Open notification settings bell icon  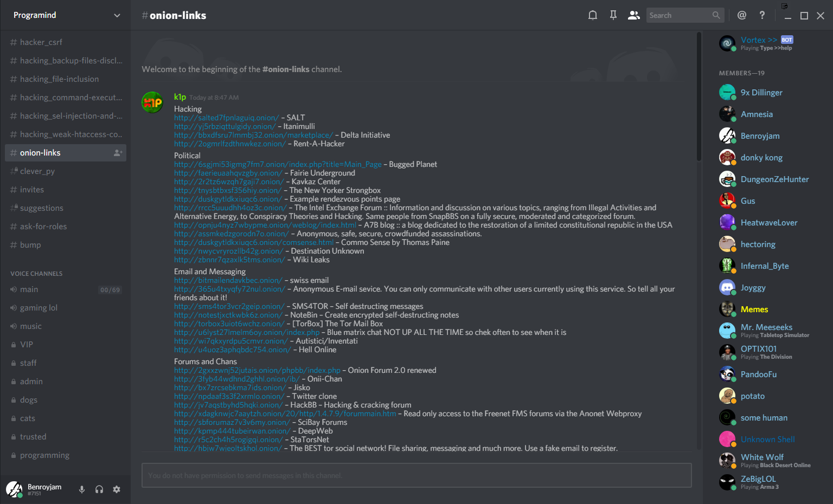(593, 15)
